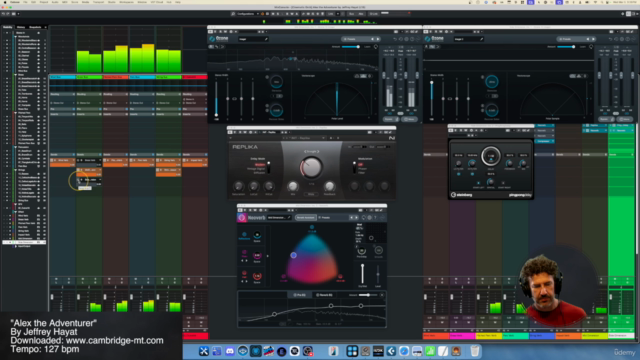Viewport: 640px width, 360px height.
Task: Open the File menu
Action: pyautogui.click(x=25, y=2)
